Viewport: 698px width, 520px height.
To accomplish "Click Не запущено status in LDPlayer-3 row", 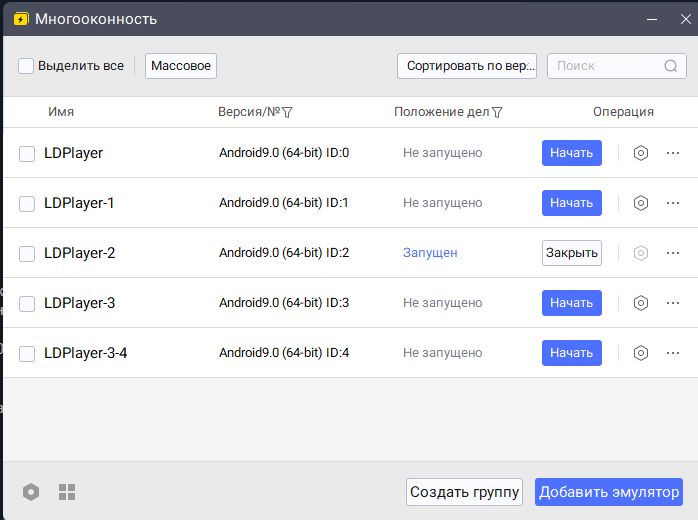I will coord(442,303).
